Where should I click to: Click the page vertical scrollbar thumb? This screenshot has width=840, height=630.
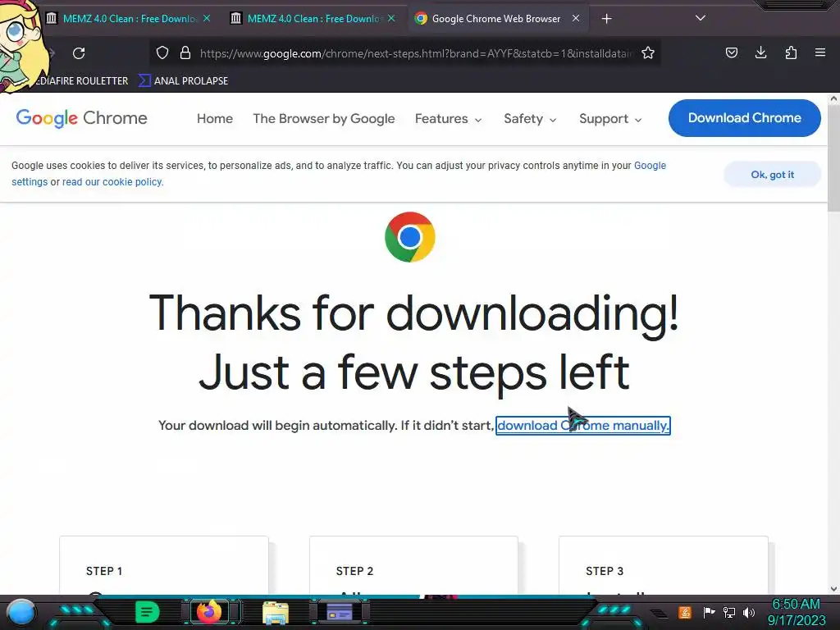(834, 158)
